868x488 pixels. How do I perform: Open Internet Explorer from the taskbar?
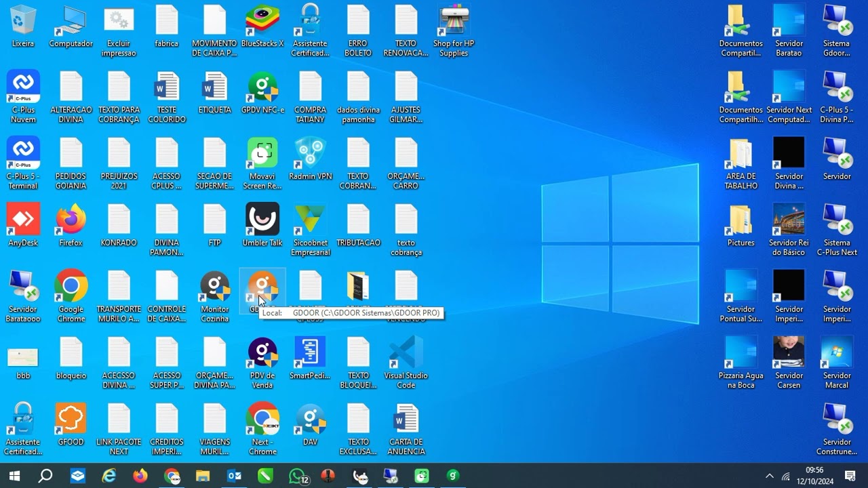(108, 476)
